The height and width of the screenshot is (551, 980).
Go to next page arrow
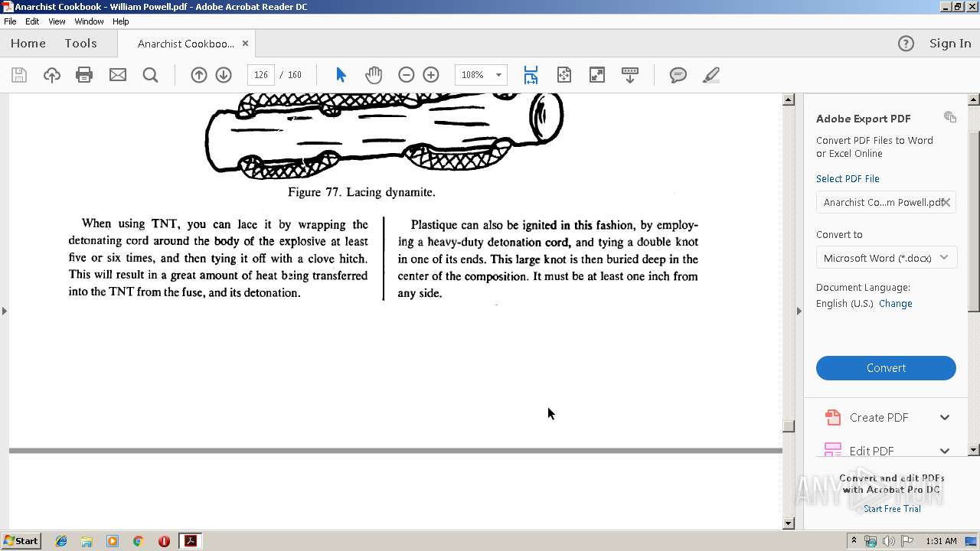tap(224, 75)
